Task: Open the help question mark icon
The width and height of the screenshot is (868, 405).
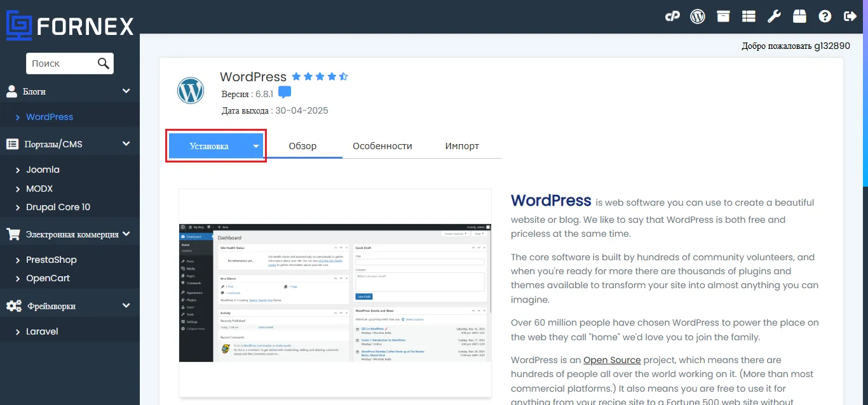Action: coord(825,17)
